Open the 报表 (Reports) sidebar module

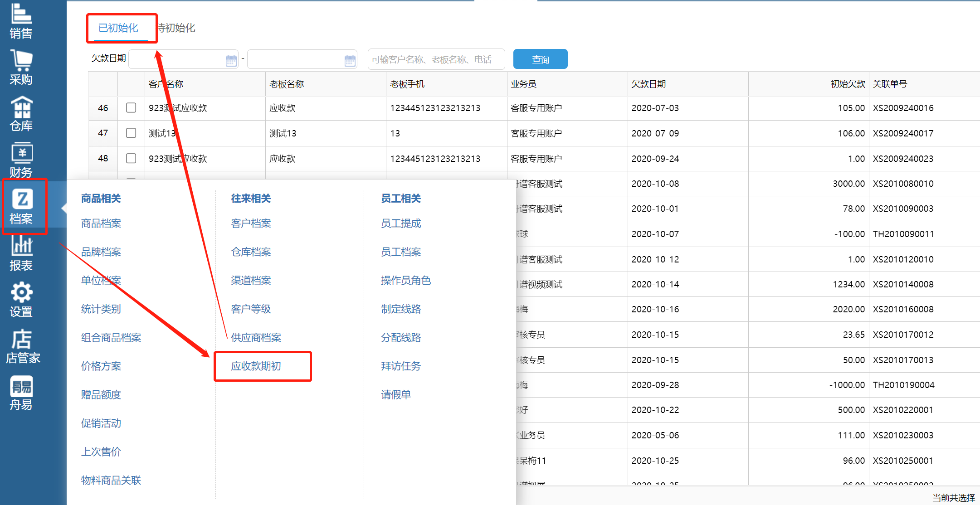click(21, 253)
